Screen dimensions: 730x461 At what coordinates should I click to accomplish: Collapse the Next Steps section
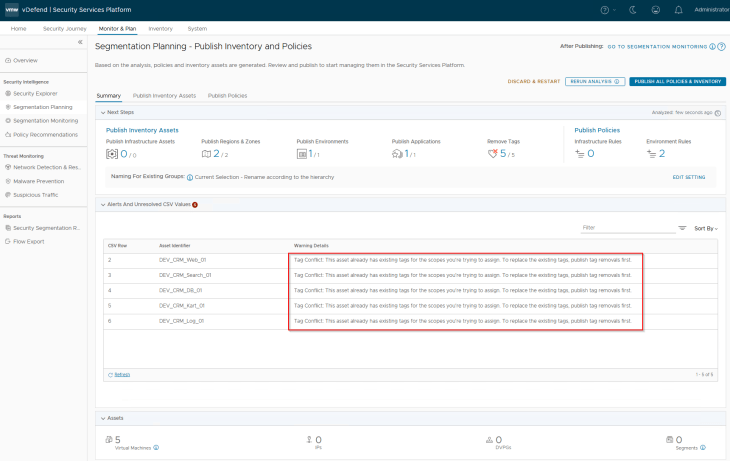pos(100,113)
